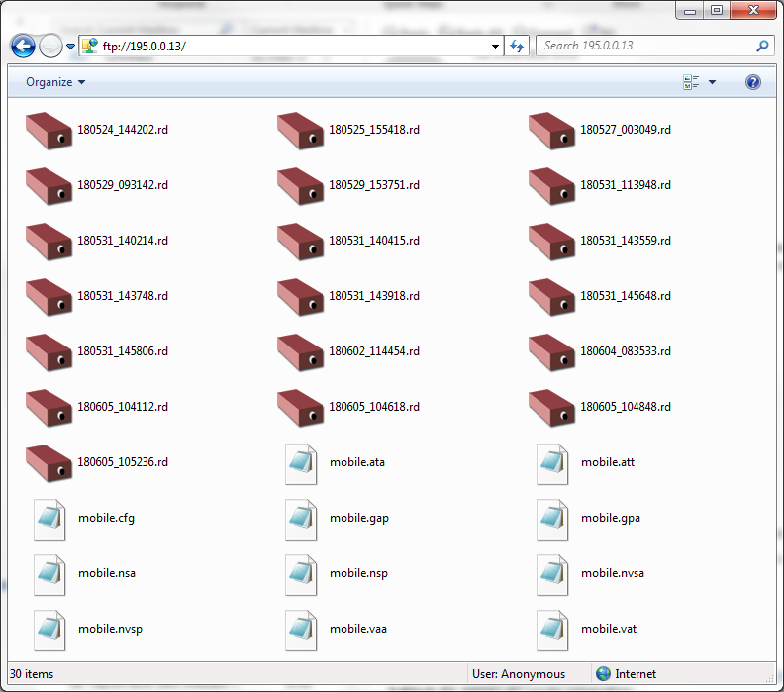The image size is (784, 692).
Task: Open the recent pages dropdown arrow
Action: 70,47
